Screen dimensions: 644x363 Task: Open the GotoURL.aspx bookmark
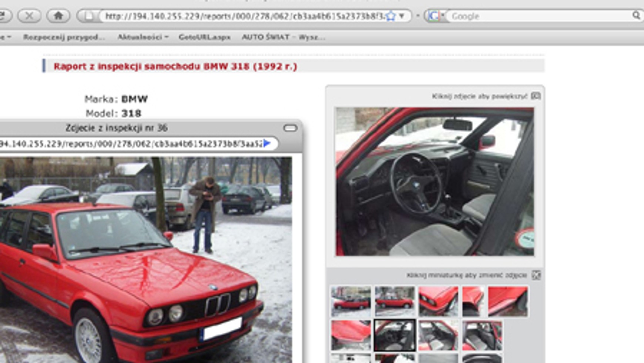coord(204,37)
